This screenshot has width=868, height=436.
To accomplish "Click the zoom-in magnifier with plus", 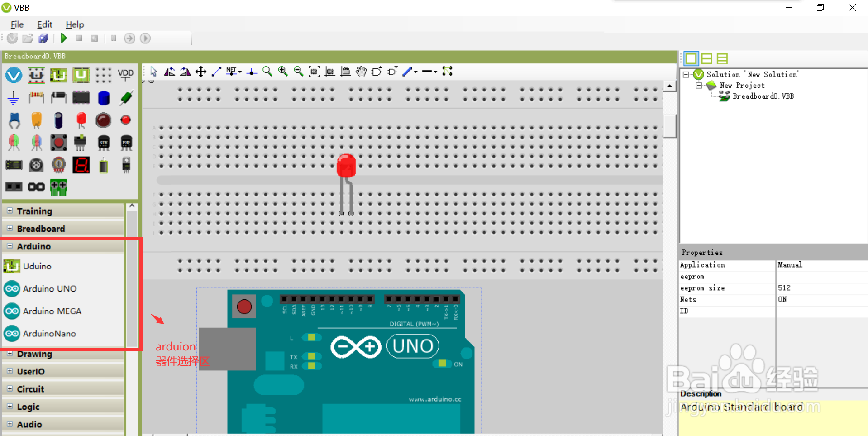I will click(x=283, y=72).
